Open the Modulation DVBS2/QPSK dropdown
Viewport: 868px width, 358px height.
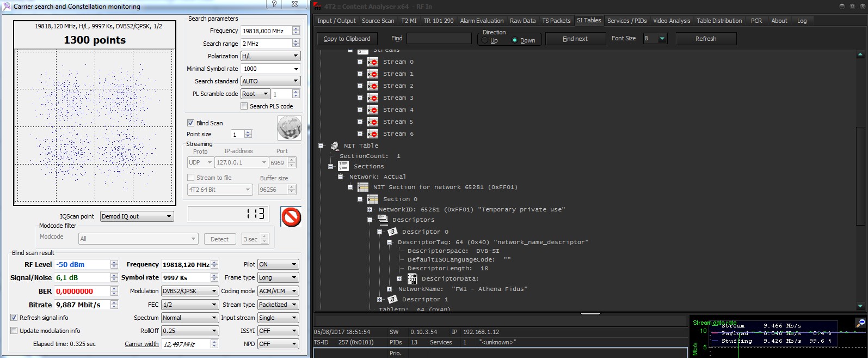190,291
